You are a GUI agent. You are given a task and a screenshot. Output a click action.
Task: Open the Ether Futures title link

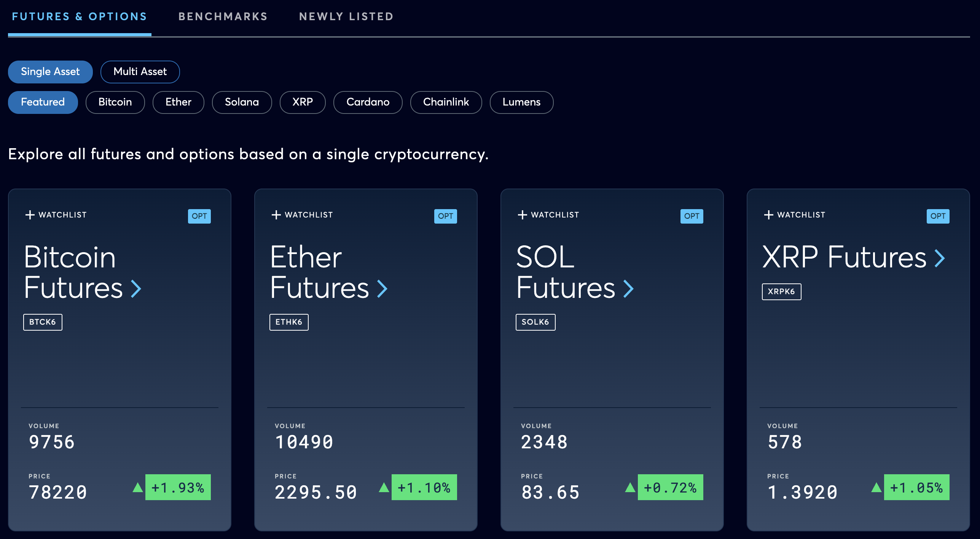tap(320, 272)
